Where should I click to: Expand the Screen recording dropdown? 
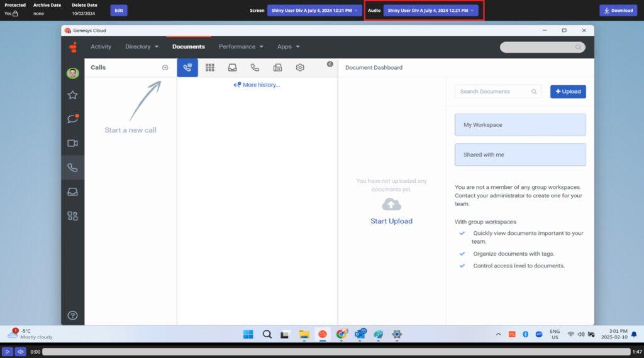point(314,11)
